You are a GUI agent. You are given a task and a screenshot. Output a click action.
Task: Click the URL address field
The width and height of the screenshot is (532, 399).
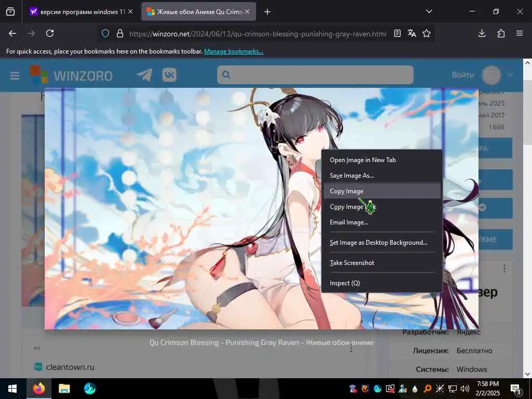point(258,34)
